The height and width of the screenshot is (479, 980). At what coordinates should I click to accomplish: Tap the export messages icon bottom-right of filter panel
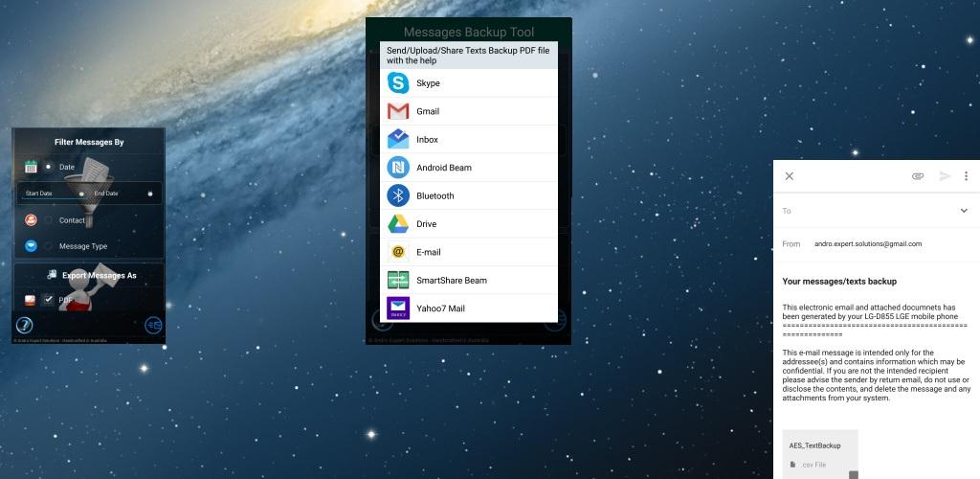[153, 325]
